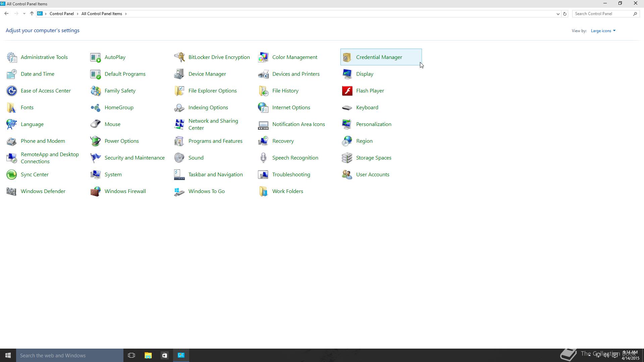644x362 pixels.
Task: Click the taskbar clock showing 4/14/2015
Action: (630, 355)
